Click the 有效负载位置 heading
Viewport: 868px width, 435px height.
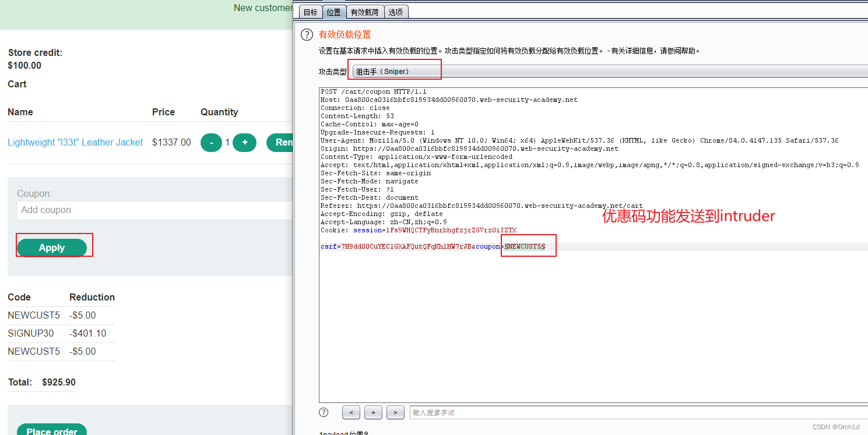point(345,35)
